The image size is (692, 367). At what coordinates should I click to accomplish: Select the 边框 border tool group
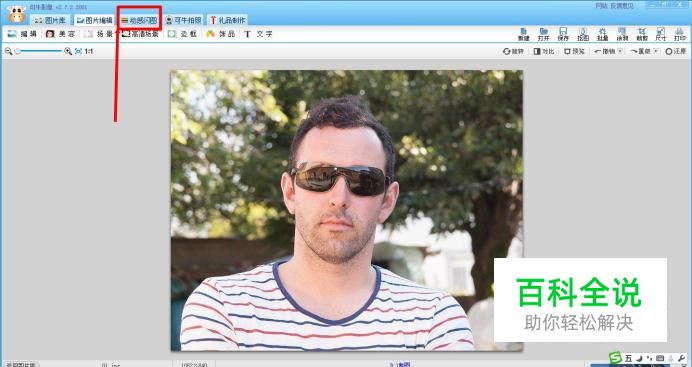(183, 34)
